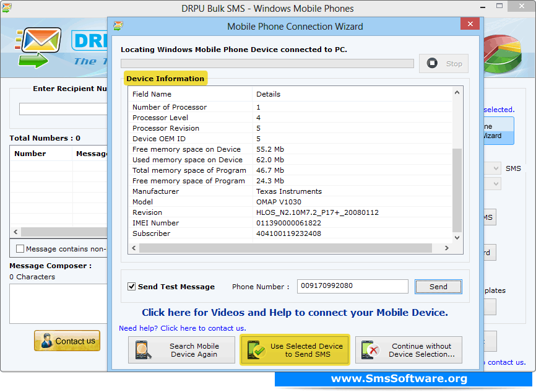Click left scroll arrow of main window number list

coord(15,232)
